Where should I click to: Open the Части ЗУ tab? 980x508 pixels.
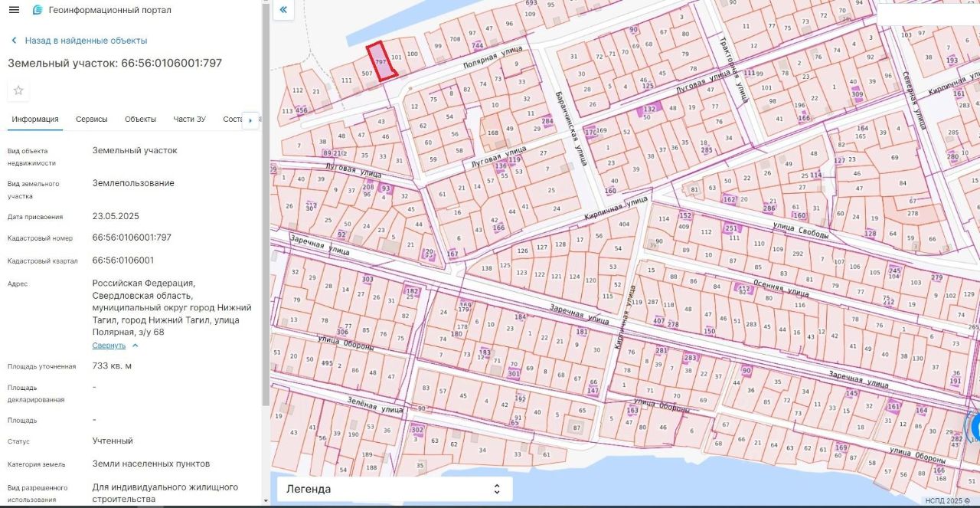(x=189, y=119)
